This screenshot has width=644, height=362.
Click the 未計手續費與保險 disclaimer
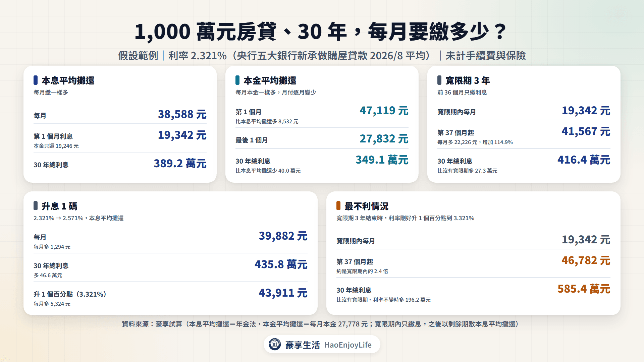(x=485, y=56)
